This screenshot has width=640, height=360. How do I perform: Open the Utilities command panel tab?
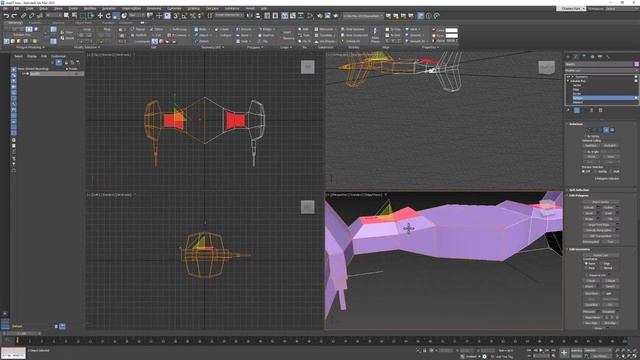pos(608,57)
